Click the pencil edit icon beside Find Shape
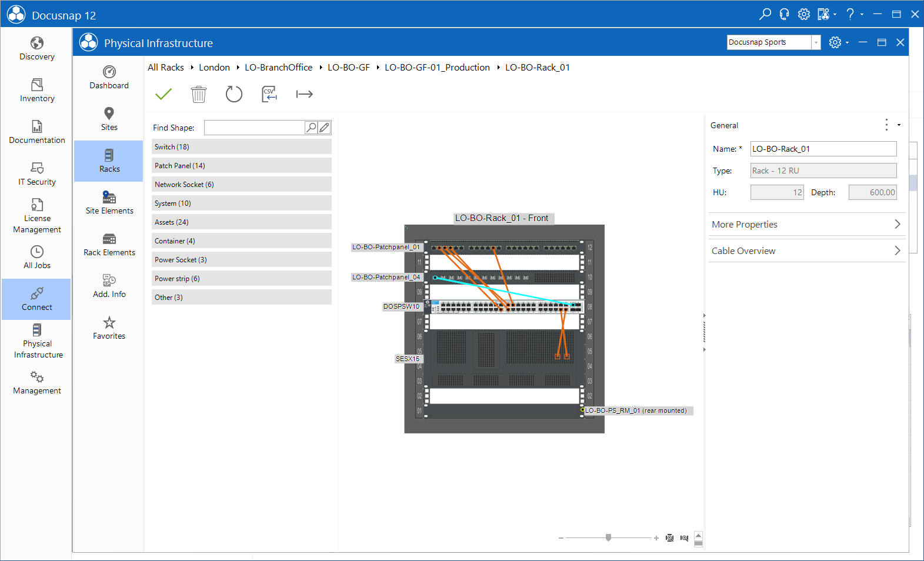924x561 pixels. click(x=324, y=128)
